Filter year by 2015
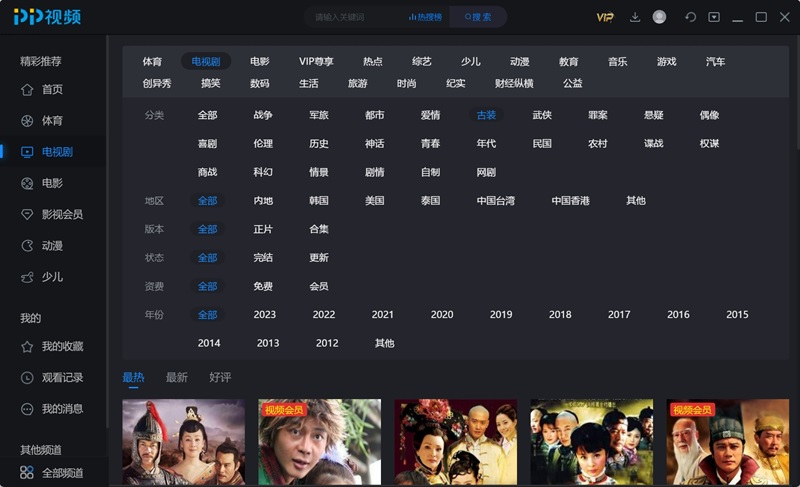 click(x=737, y=315)
